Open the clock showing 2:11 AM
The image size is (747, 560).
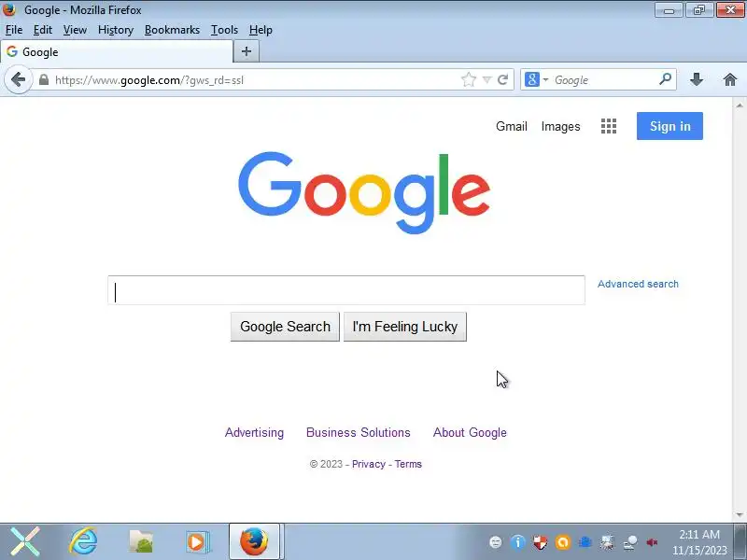click(x=699, y=542)
